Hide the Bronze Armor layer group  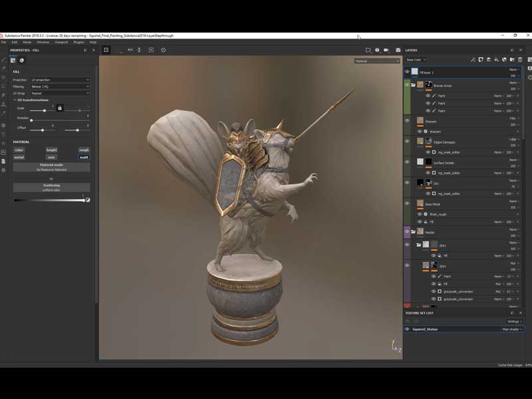point(407,85)
